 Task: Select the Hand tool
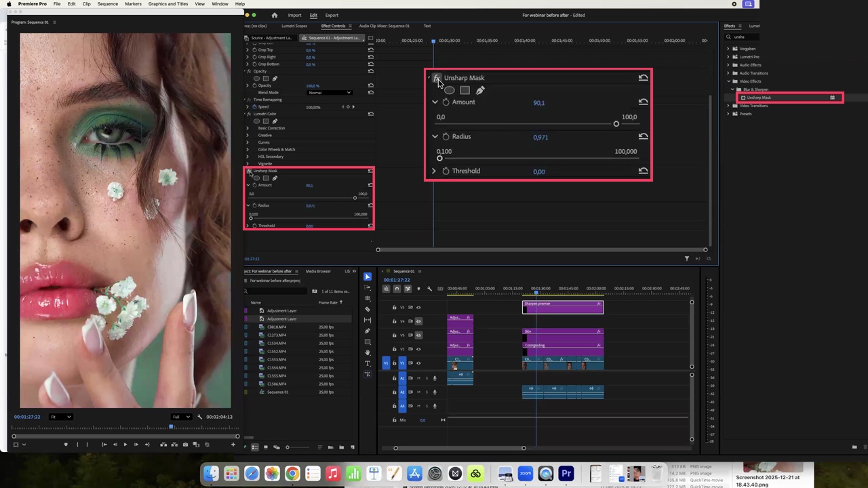[x=368, y=352]
